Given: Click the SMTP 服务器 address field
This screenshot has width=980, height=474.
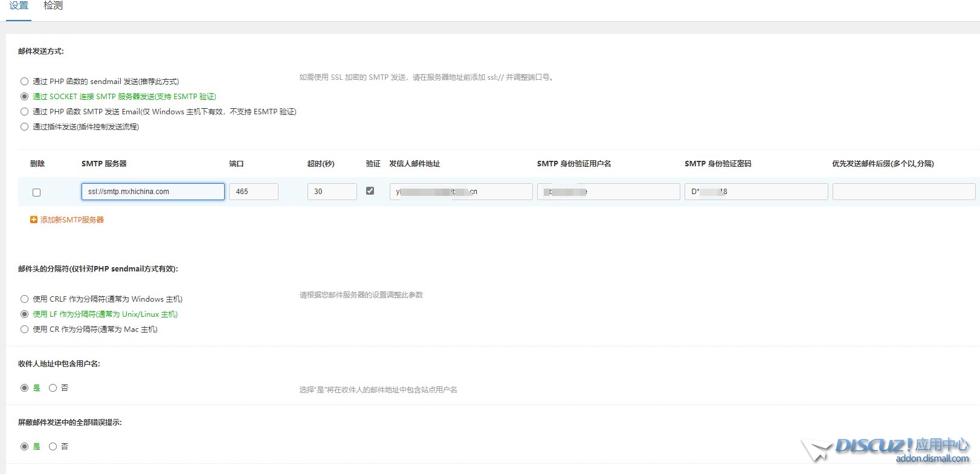Looking at the screenshot, I should (x=153, y=192).
